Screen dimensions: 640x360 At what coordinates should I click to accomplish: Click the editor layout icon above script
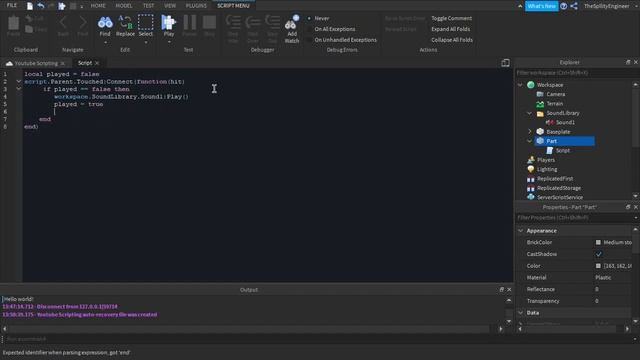(505, 63)
